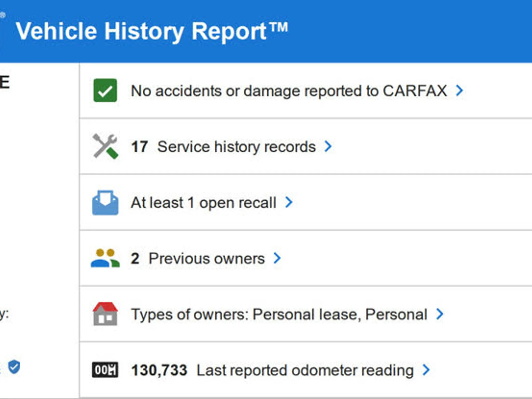532x399 pixels.
Task: Expand the types of owners chevron
Action: coord(440,314)
